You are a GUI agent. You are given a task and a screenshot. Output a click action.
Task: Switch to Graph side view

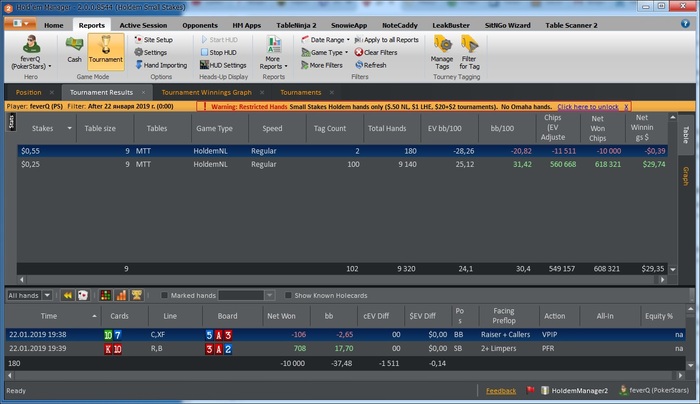(685, 176)
